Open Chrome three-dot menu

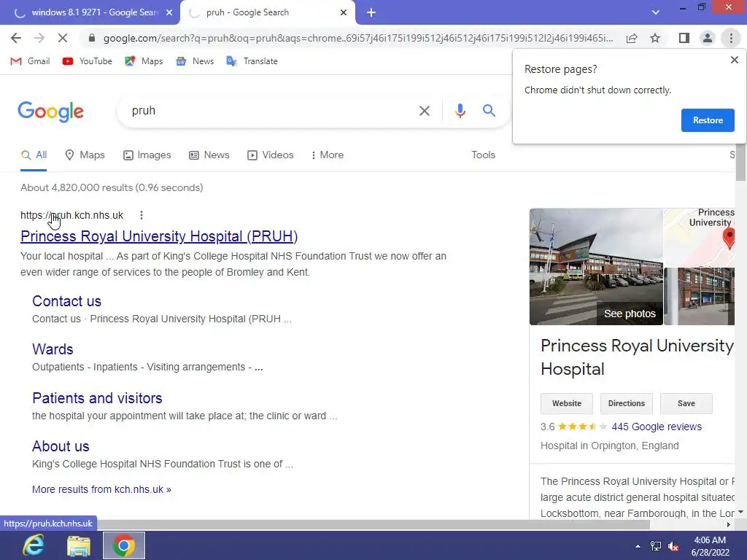tap(731, 38)
